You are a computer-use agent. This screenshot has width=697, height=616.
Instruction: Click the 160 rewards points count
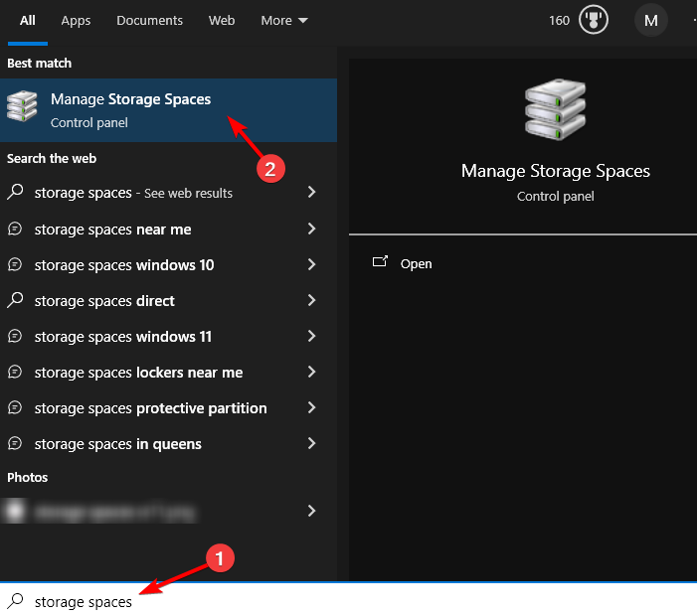pyautogui.click(x=559, y=21)
